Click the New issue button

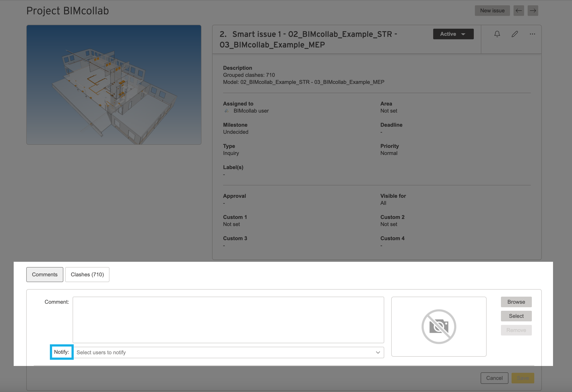point(492,11)
